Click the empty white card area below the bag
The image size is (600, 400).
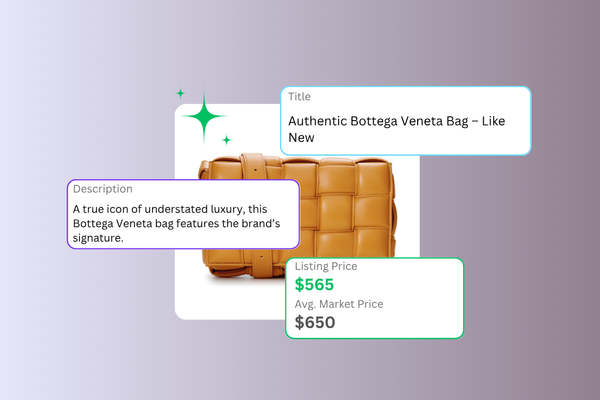tap(230, 302)
